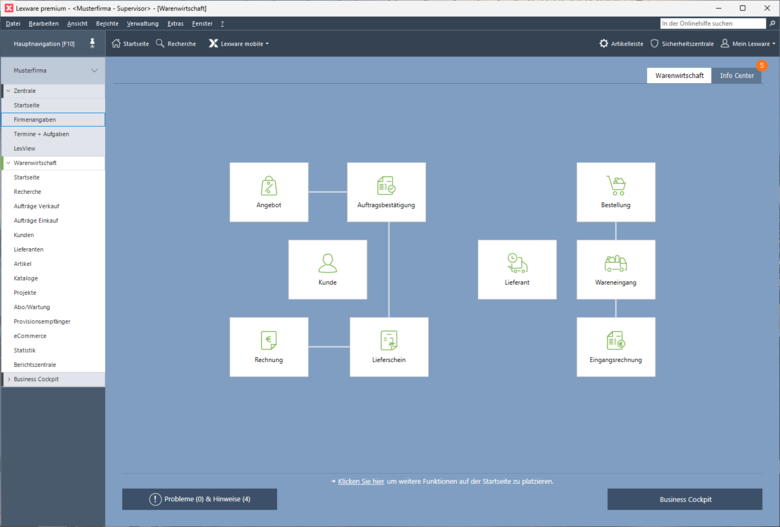Pin the Hauptnavigation panel
Image resolution: width=780 pixels, height=527 pixels.
point(93,43)
